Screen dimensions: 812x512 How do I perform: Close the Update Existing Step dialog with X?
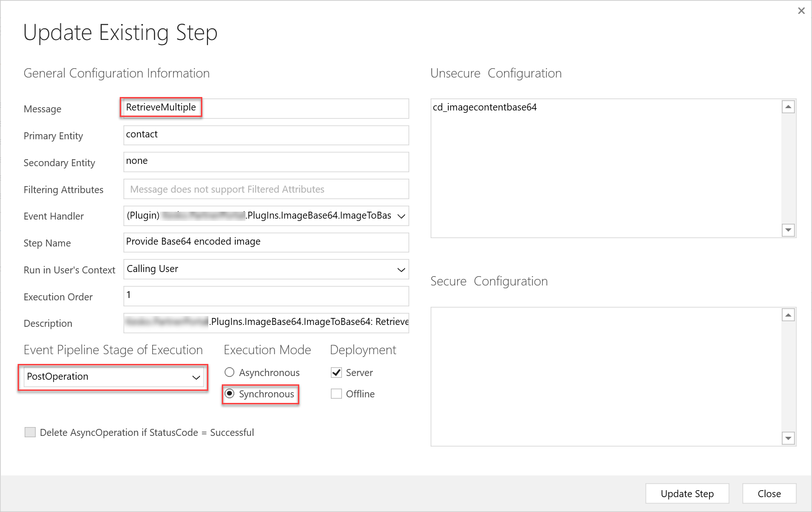pos(801,11)
